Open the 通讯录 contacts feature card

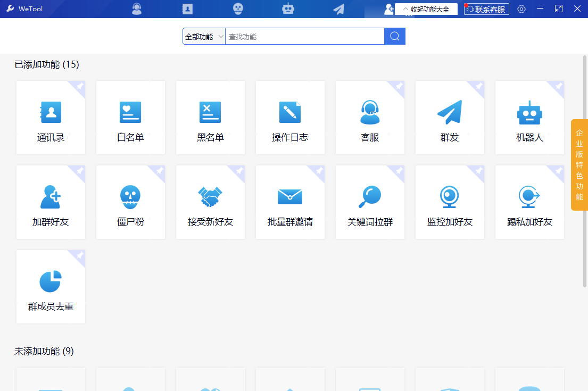click(51, 118)
